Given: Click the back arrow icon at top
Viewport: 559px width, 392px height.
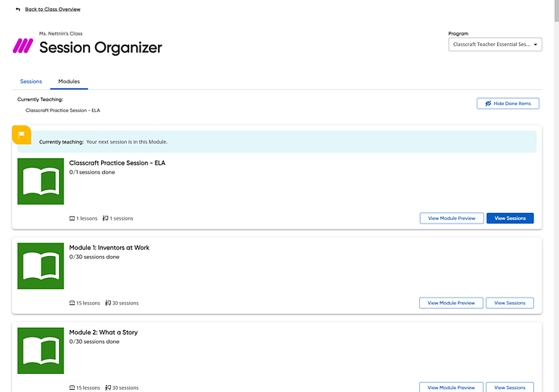Looking at the screenshot, I should point(18,9).
